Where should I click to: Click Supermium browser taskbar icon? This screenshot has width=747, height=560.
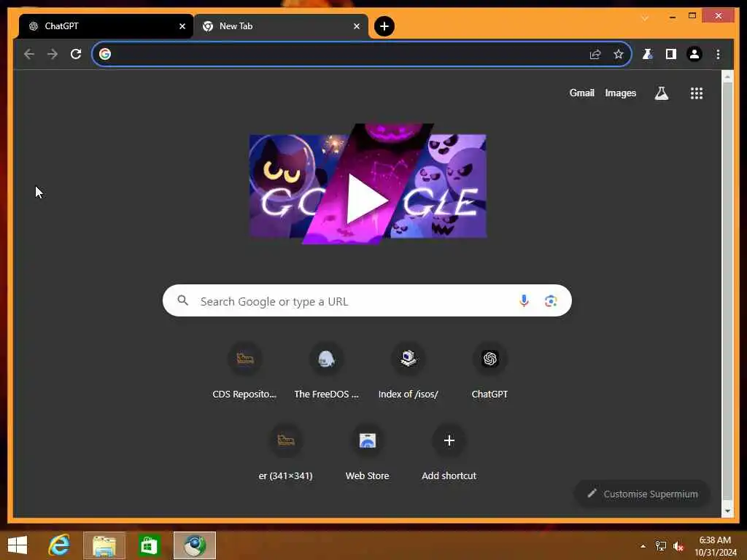pos(194,545)
